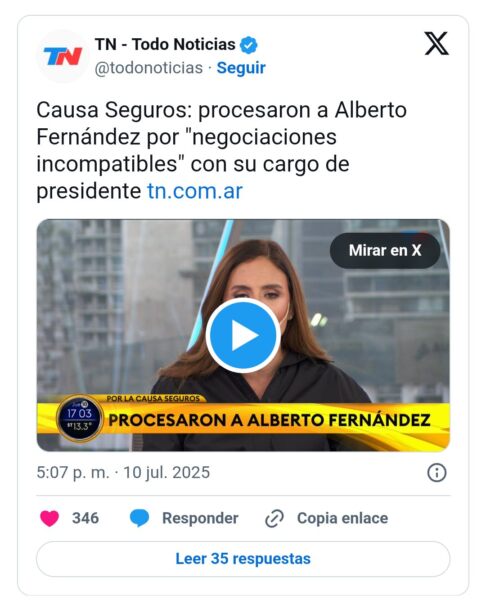This screenshot has height=600, width=486.
Task: Click Leer 35 respuestas button
Action: point(243,559)
